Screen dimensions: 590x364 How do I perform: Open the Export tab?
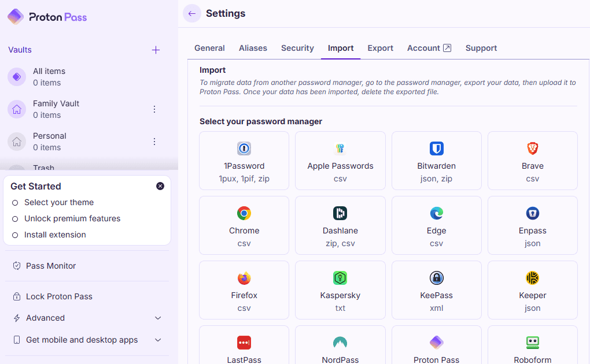point(380,48)
